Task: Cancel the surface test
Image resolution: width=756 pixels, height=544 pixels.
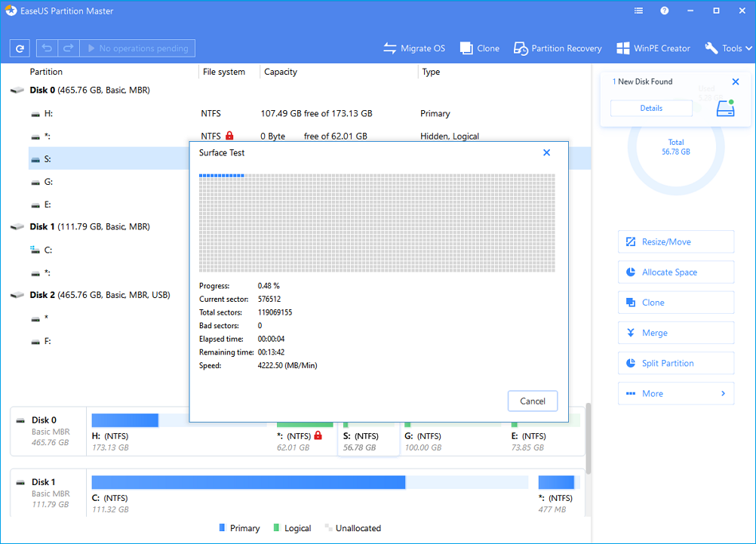Action: 532,401
